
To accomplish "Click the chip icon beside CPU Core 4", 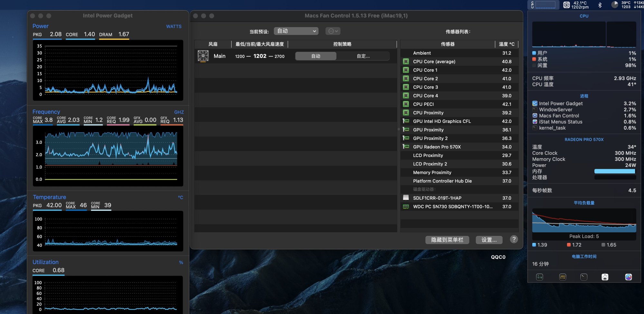I will click(406, 96).
